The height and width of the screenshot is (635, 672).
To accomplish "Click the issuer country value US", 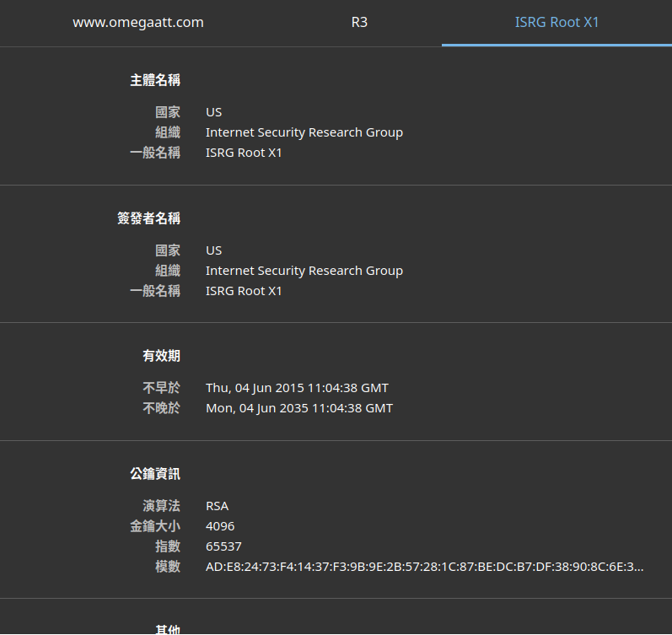I will click(x=214, y=250).
